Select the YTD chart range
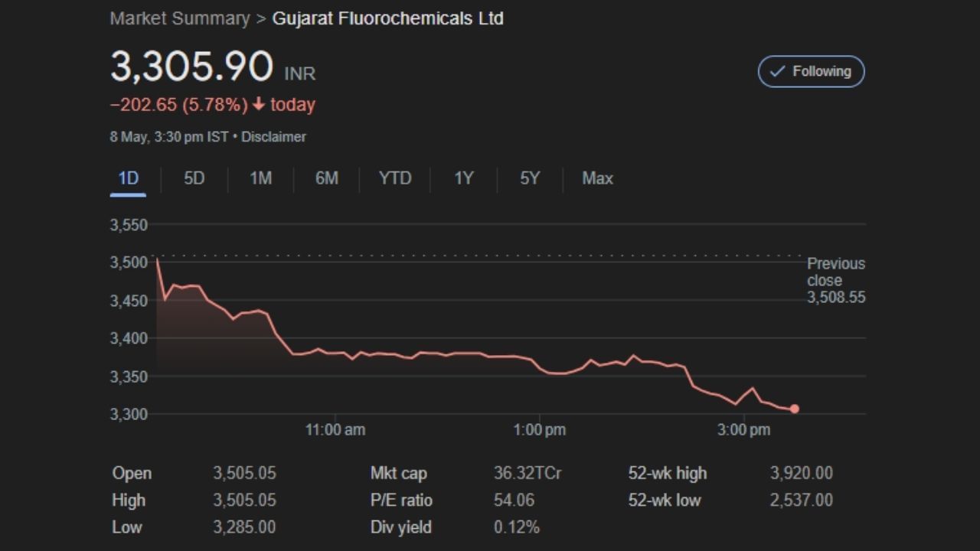This screenshot has height=551, width=980. (x=395, y=178)
